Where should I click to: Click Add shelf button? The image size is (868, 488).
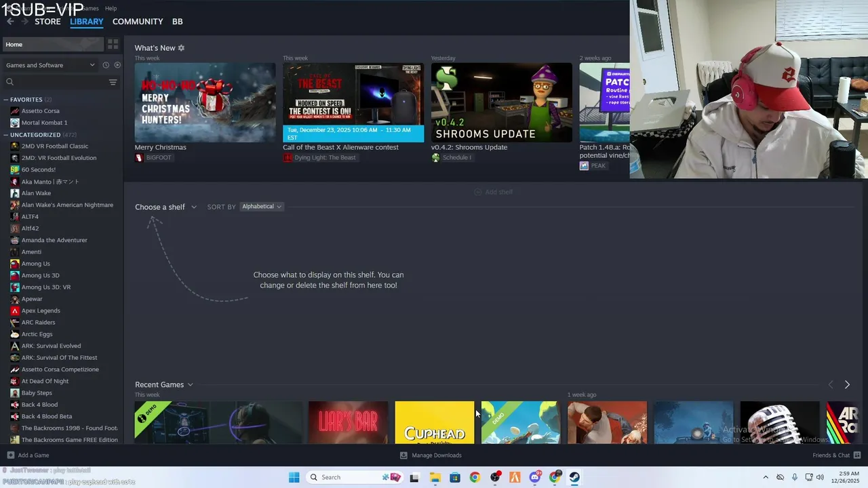click(493, 192)
